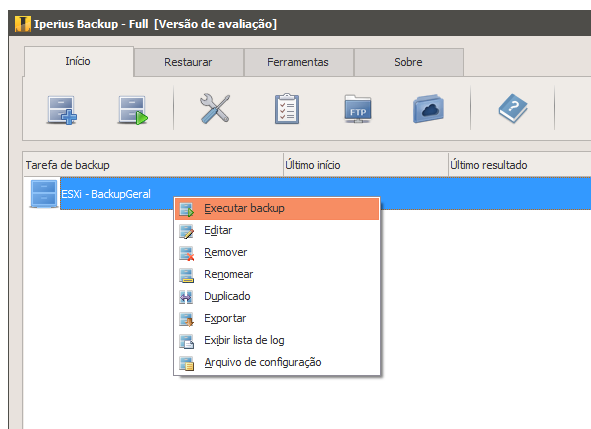Open the Ferramentas tab
Viewport: 591px width, 429px height.
tap(299, 62)
